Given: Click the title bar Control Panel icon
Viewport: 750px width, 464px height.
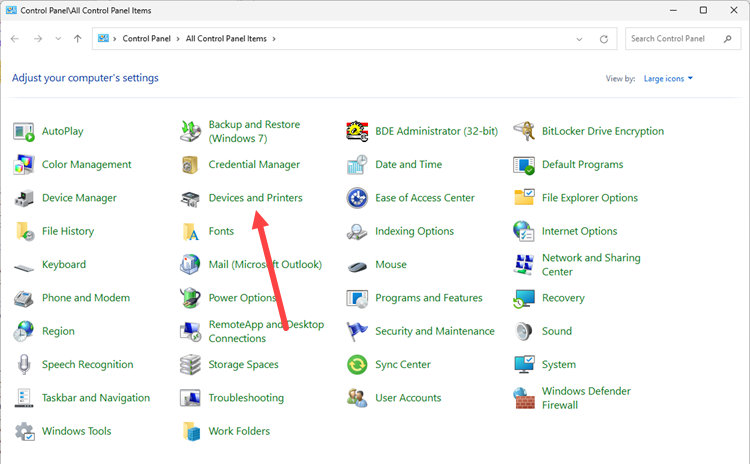Looking at the screenshot, I should 11,10.
